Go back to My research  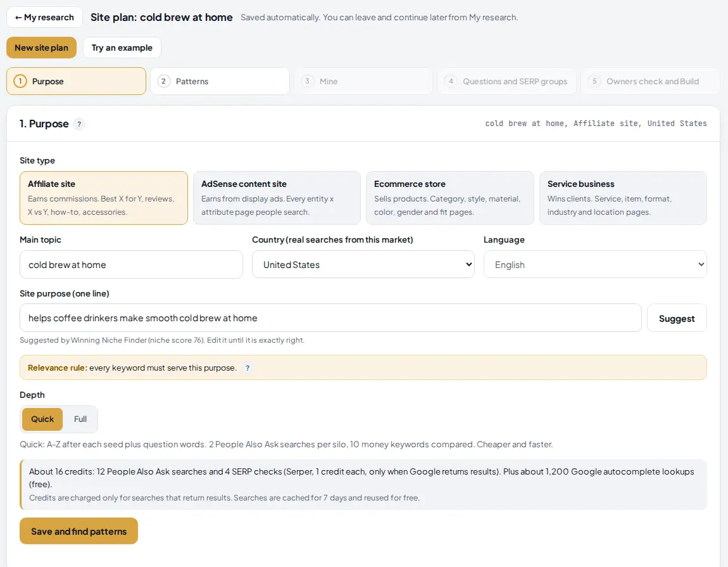(x=44, y=17)
